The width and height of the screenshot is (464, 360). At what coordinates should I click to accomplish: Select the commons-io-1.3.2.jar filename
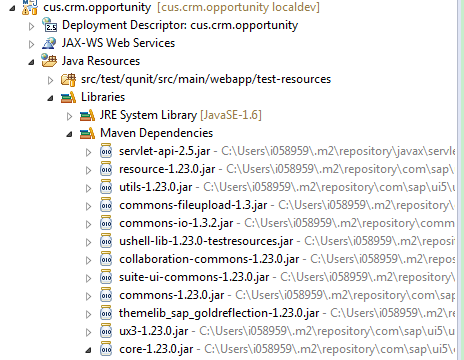coord(176,223)
